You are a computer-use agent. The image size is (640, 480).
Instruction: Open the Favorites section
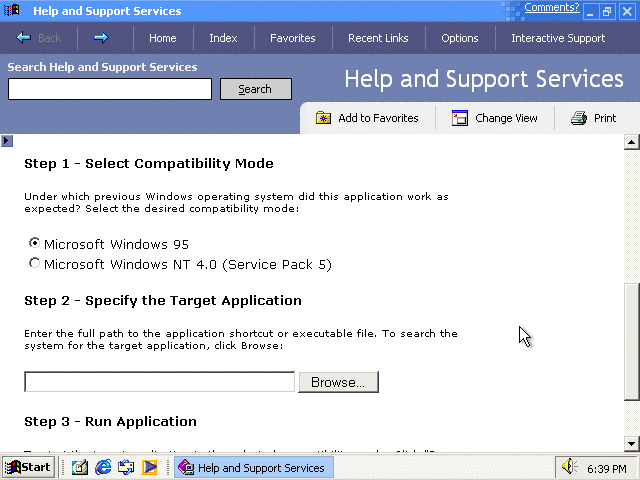point(293,38)
